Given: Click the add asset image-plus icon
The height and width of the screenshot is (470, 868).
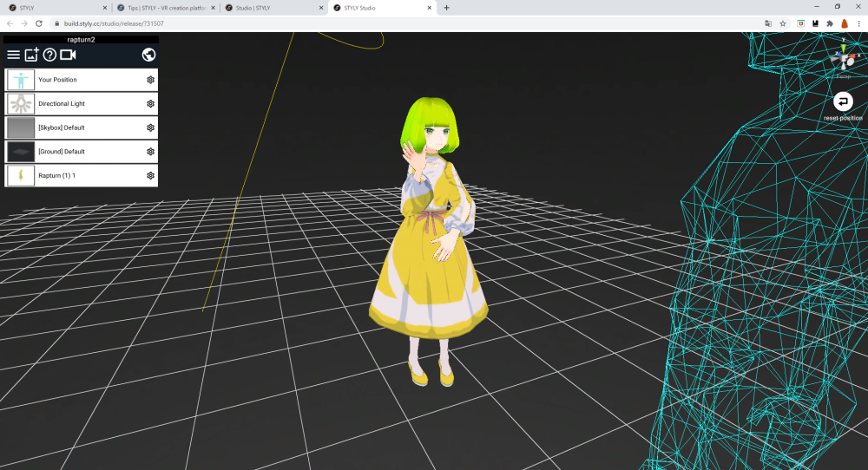Looking at the screenshot, I should click(x=31, y=54).
